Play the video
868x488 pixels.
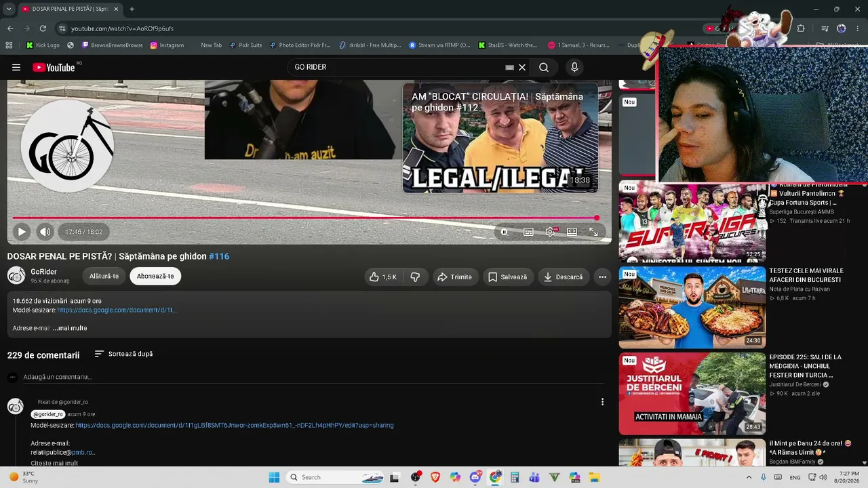coord(22,232)
